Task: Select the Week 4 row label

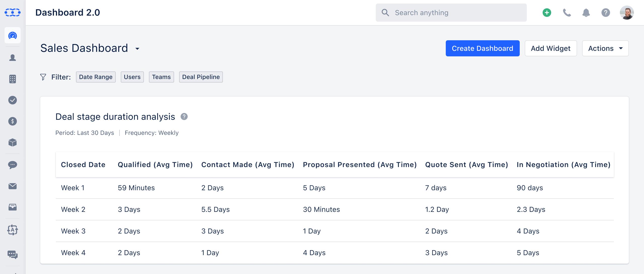Action: 73,253
